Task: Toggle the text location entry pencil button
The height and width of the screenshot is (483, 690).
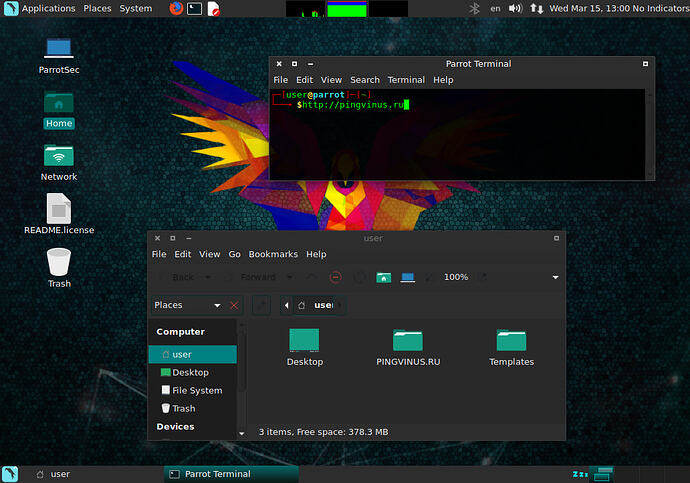Action: [261, 305]
